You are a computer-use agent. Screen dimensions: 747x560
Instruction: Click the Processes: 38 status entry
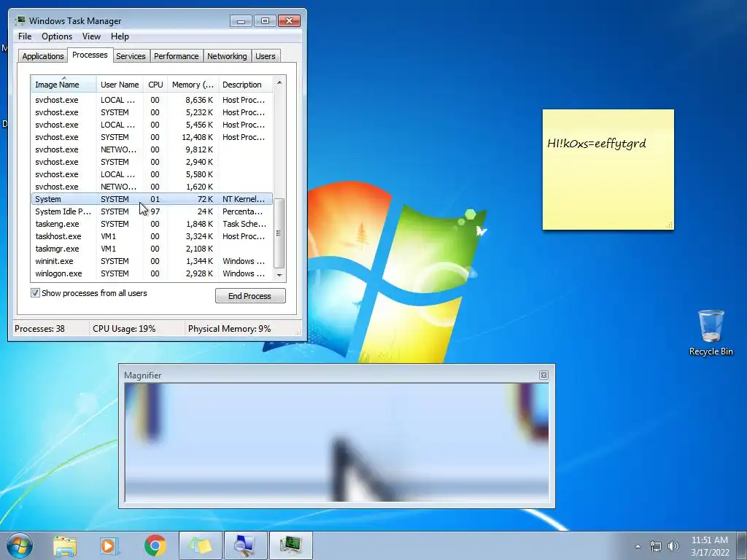[x=39, y=329]
